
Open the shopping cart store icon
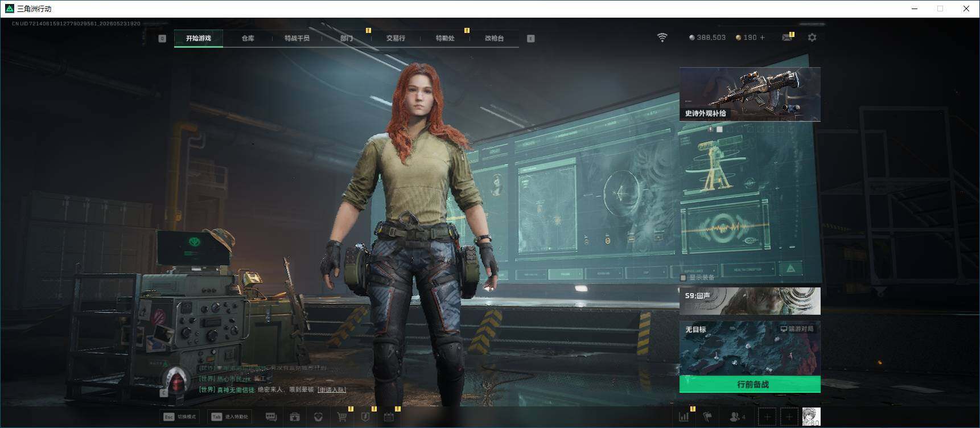(x=342, y=417)
